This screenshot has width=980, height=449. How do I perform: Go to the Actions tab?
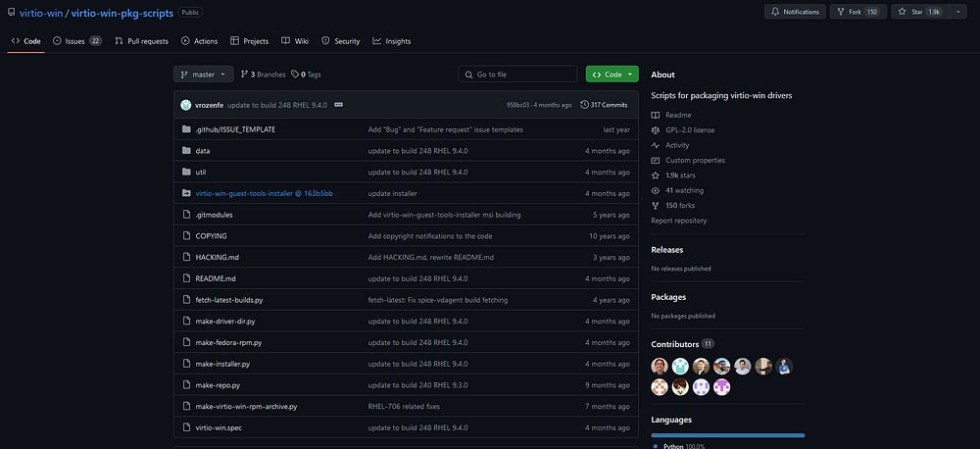199,41
